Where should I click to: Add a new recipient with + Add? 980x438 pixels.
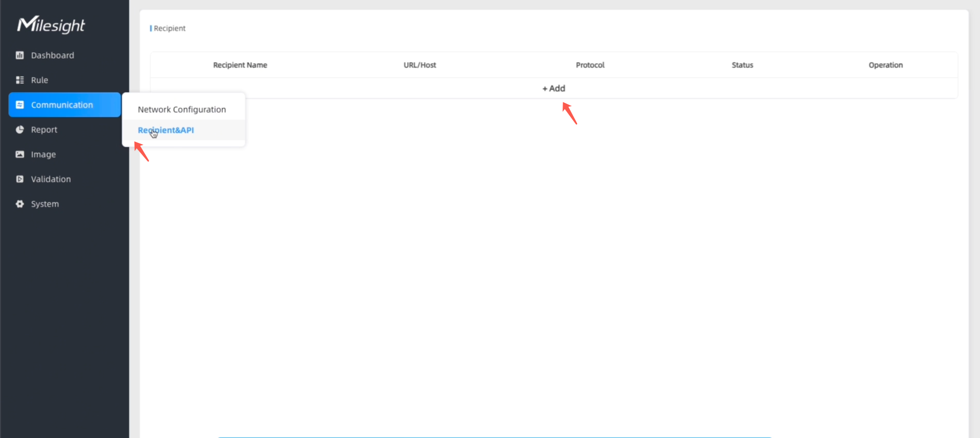pyautogui.click(x=554, y=88)
